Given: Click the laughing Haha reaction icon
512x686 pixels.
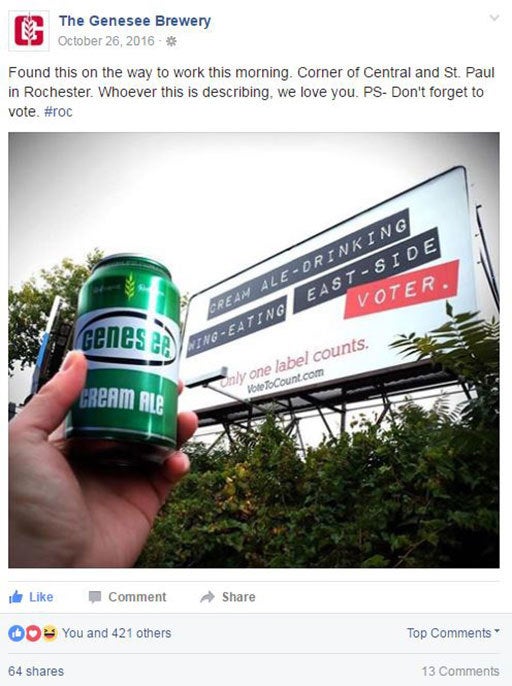Looking at the screenshot, I should pyautogui.click(x=50, y=633).
